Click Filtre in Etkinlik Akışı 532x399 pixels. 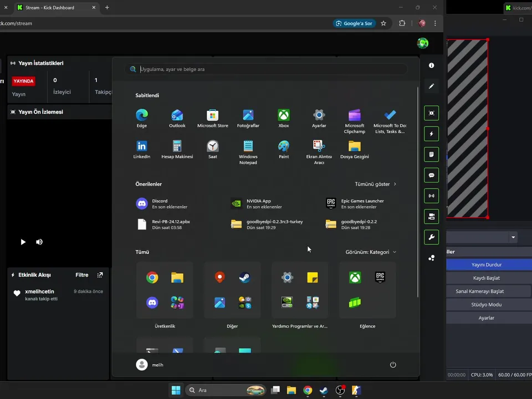tap(82, 275)
